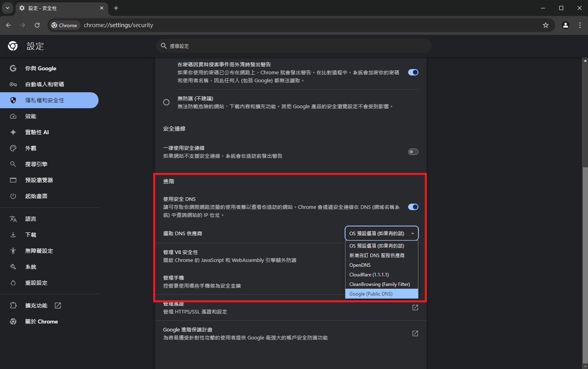The height and width of the screenshot is (369, 588).
Task: Click external-link icon next to 擴充功能
Action: [x=58, y=306]
